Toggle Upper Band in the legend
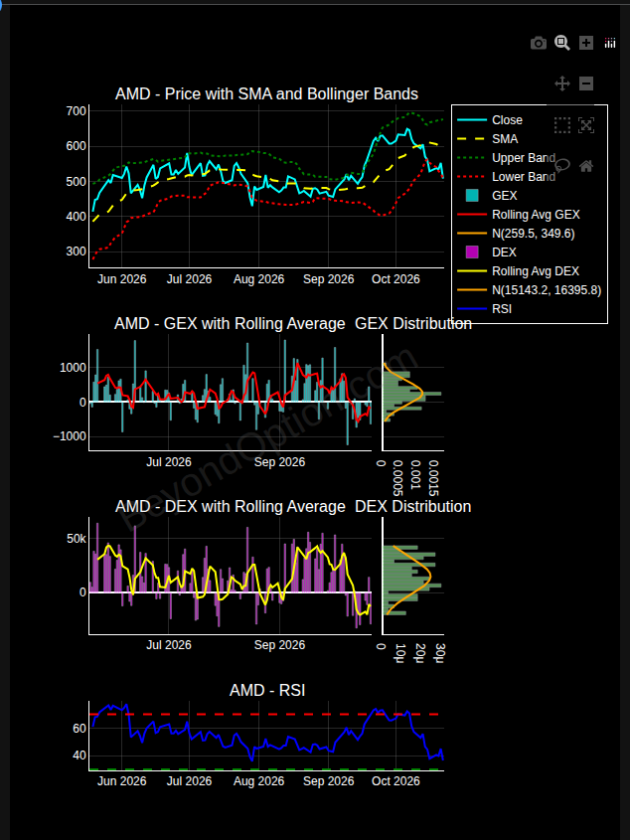The image size is (630, 840). point(524,158)
